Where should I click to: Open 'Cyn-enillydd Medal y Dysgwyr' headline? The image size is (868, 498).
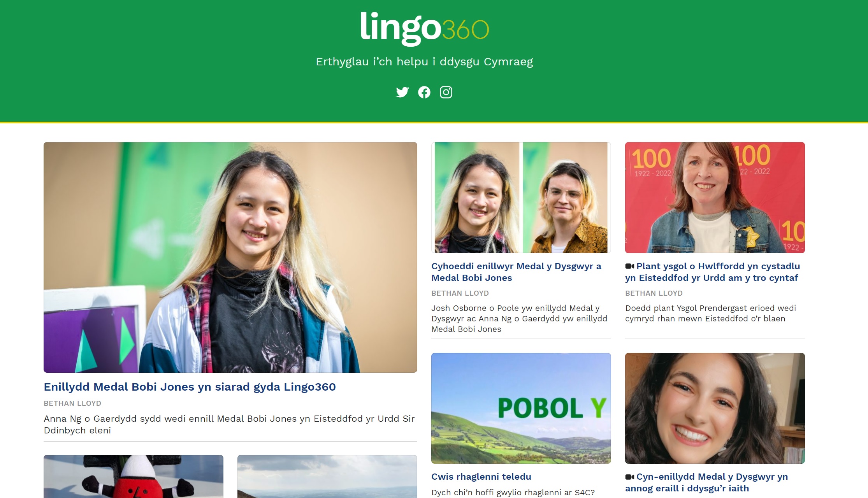[706, 482]
